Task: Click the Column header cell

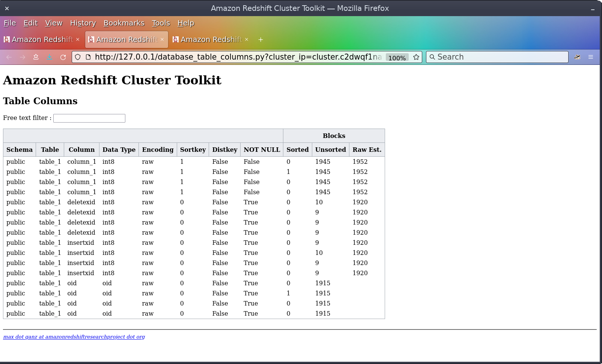Action: click(81, 150)
